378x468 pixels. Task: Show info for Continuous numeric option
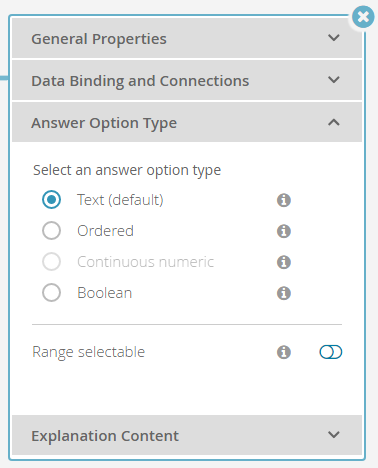click(x=284, y=262)
